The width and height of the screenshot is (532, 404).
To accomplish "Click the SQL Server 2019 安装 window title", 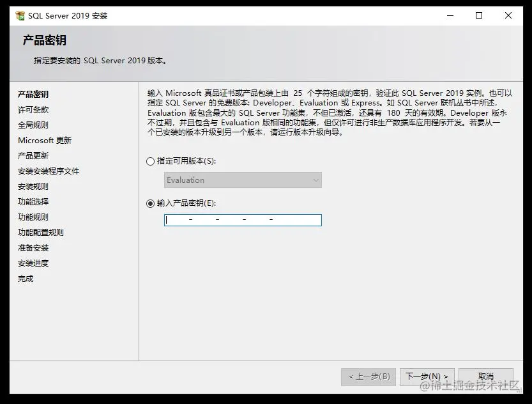I will [68, 16].
